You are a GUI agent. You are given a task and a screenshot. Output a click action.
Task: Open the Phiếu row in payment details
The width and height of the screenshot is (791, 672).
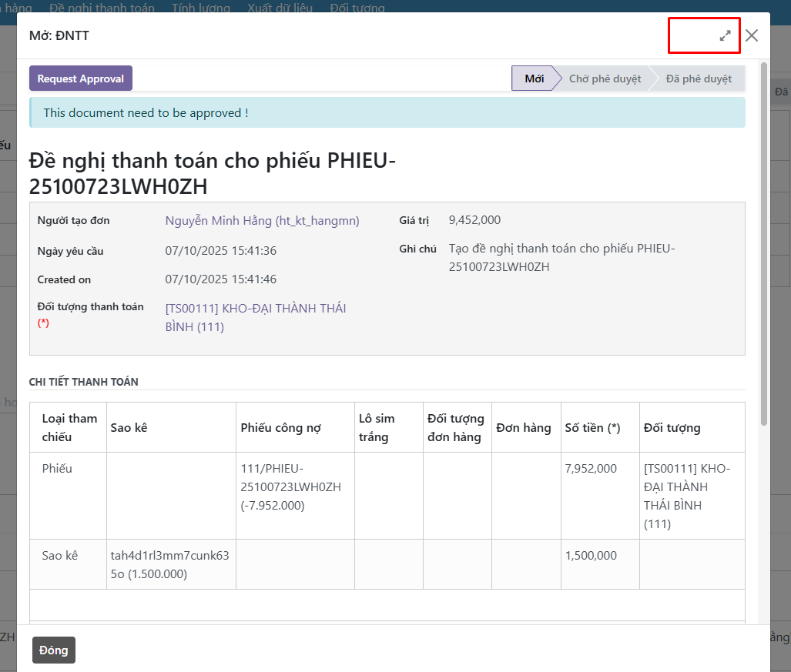click(57, 469)
